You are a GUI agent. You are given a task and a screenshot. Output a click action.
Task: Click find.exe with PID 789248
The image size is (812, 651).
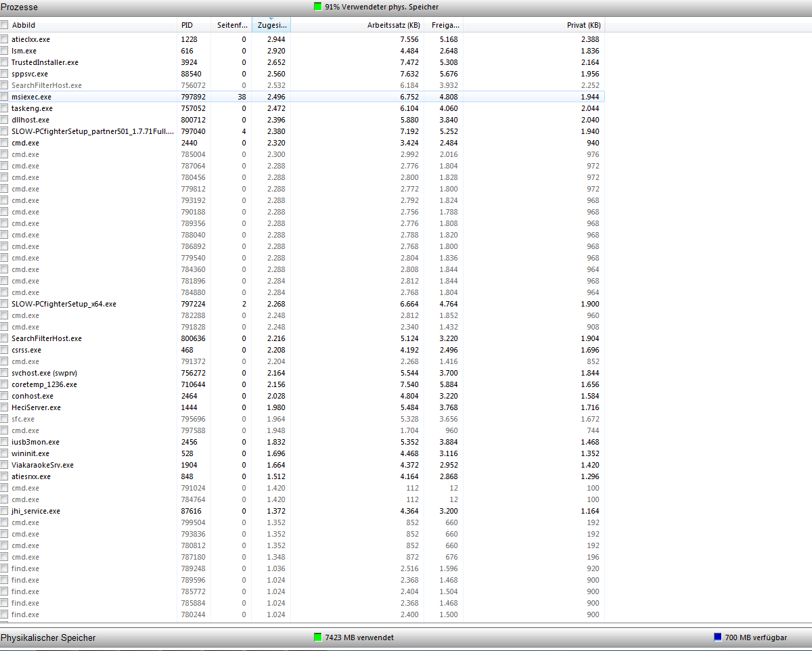tap(25, 568)
